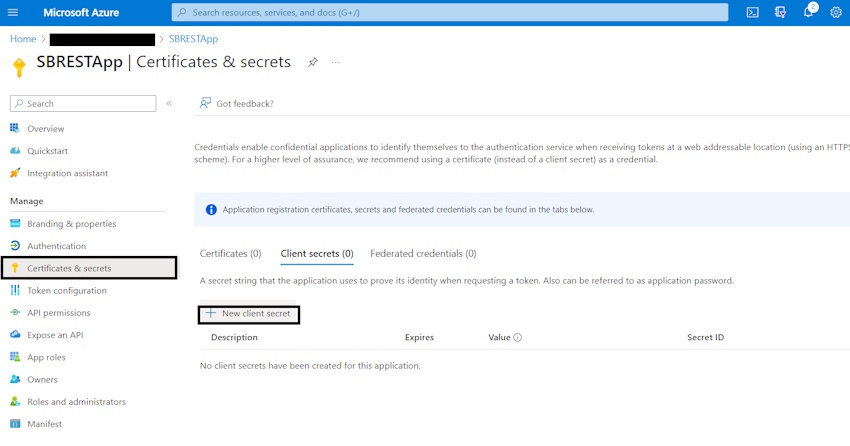Launch Cloud Shell from top bar

tap(752, 12)
